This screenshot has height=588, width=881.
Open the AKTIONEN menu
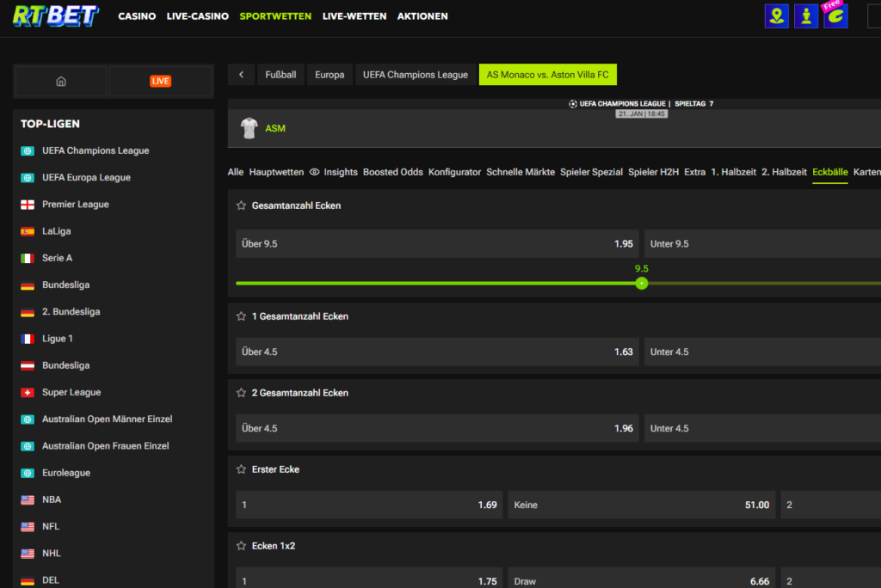coord(422,16)
